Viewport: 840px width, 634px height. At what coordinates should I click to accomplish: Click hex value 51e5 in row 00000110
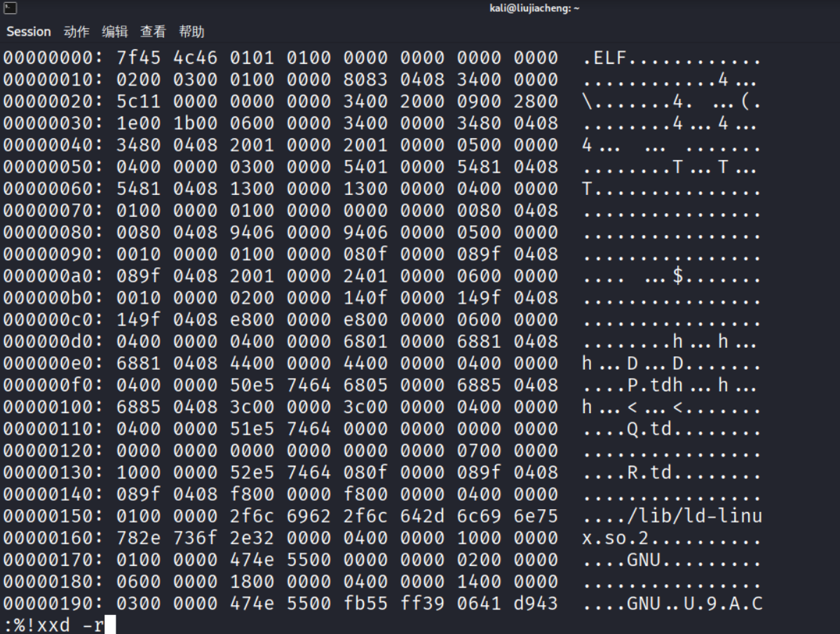point(252,429)
